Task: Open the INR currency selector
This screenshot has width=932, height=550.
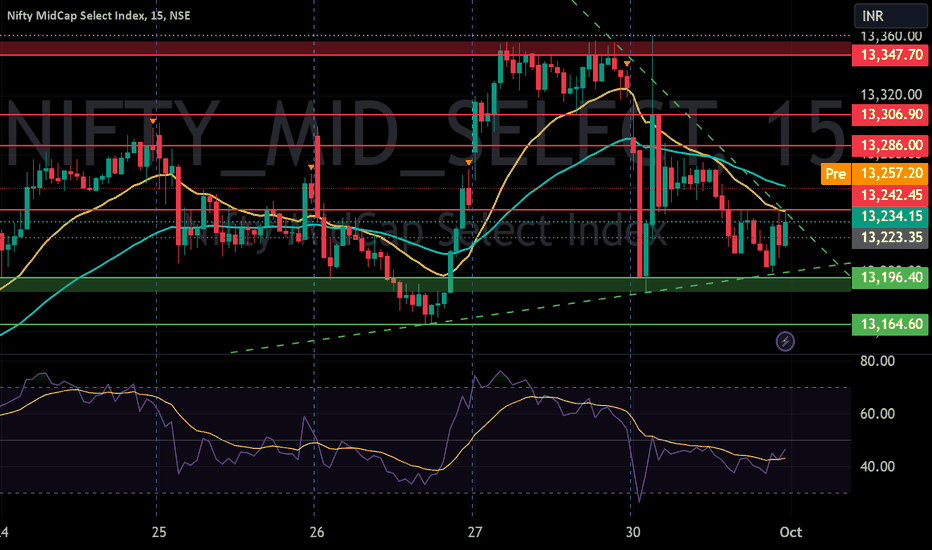Action: tap(890, 16)
